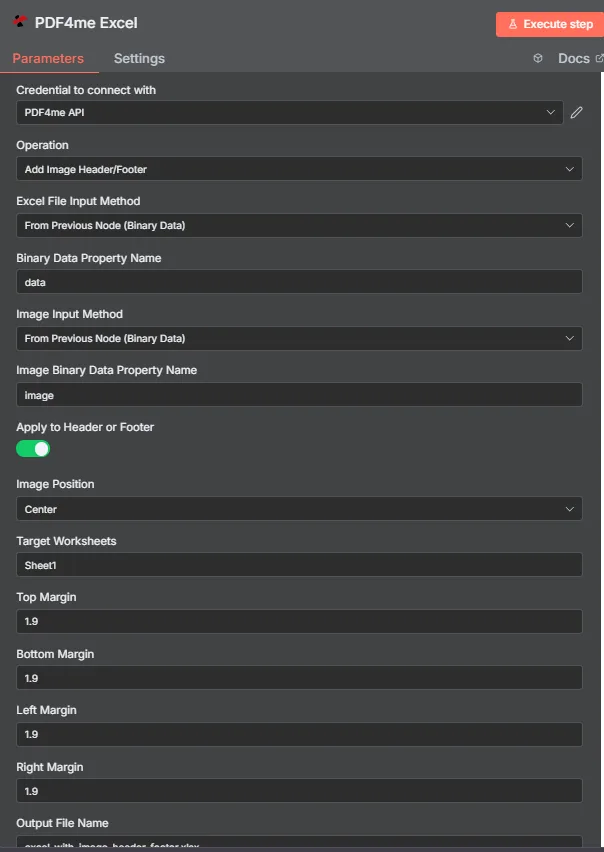Viewport: 604px width, 852px height.
Task: Click the PDF4me logo icon
Action: (20, 22)
